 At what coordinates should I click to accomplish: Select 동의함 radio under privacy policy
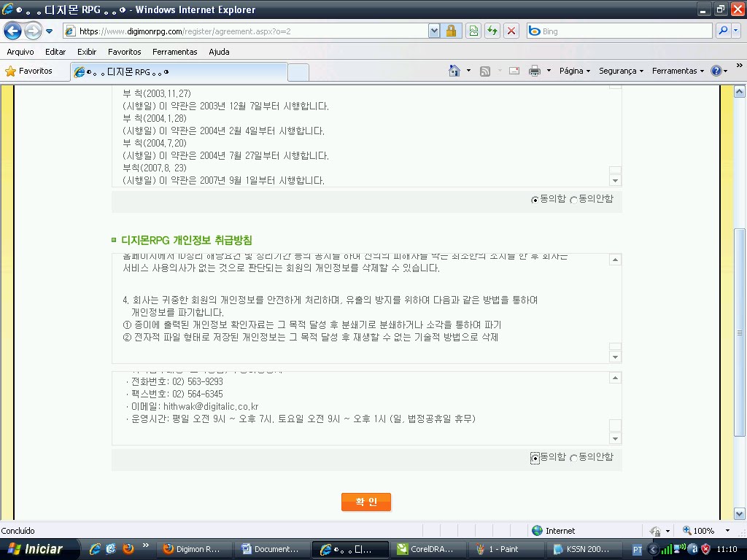pyautogui.click(x=535, y=458)
